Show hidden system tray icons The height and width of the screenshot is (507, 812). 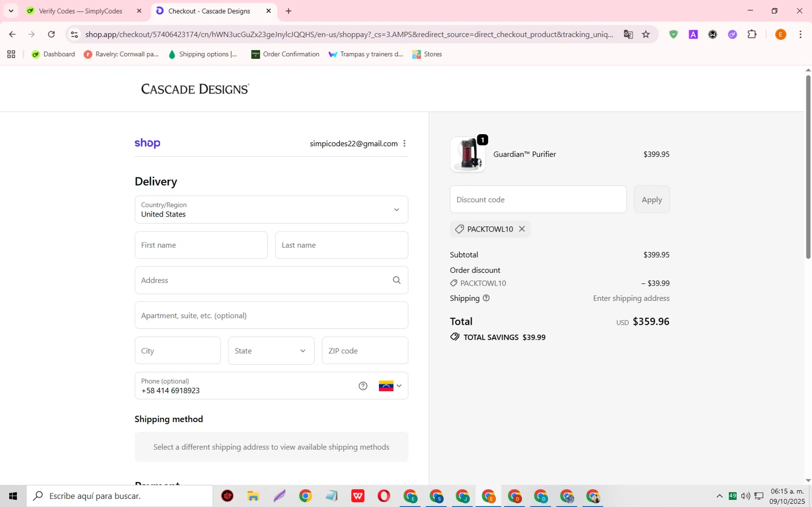click(719, 496)
